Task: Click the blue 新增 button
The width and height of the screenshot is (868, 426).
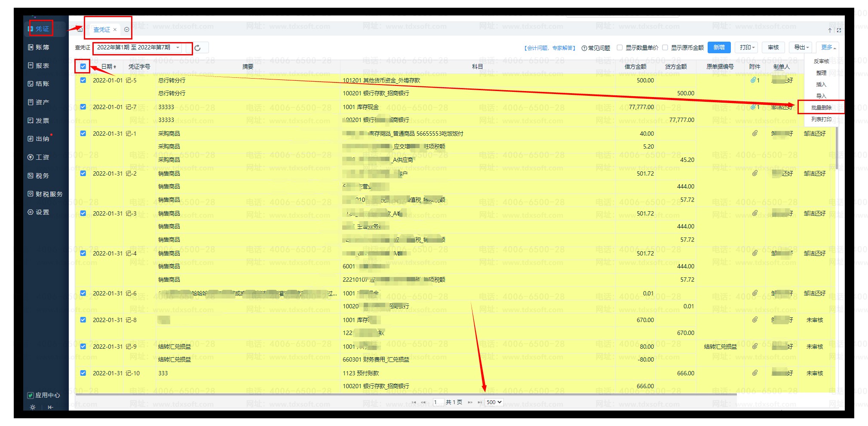Action: click(719, 47)
